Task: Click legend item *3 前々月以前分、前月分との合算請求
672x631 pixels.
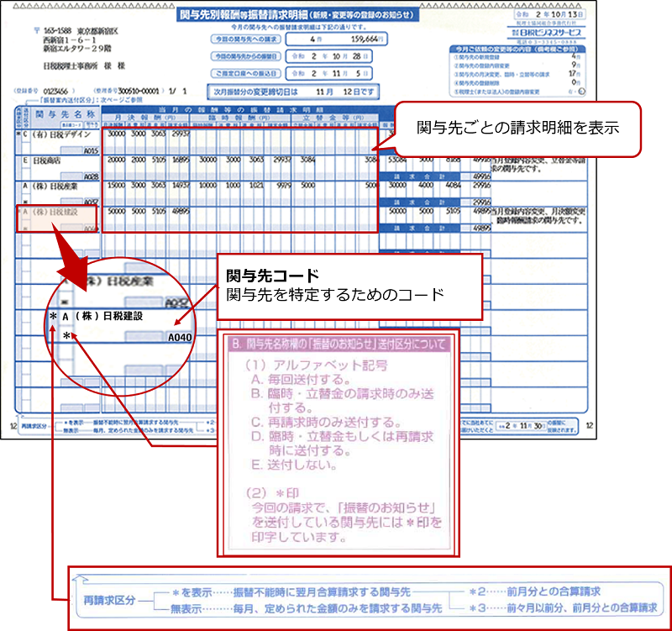Action: (x=563, y=607)
